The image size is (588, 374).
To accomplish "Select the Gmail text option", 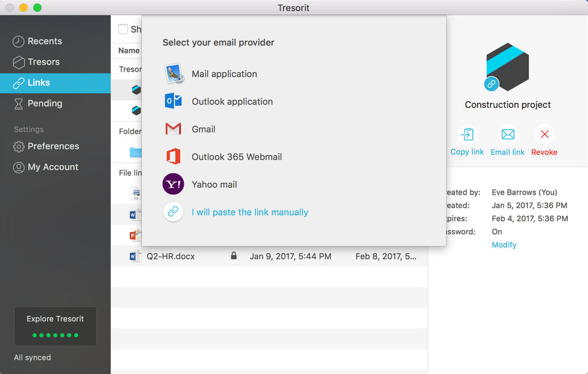I will point(203,129).
